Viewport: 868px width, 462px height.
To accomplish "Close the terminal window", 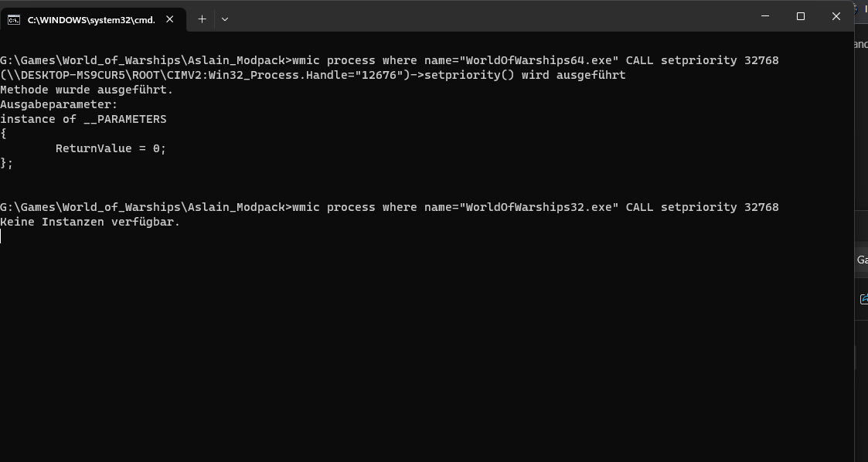I will 836,16.
